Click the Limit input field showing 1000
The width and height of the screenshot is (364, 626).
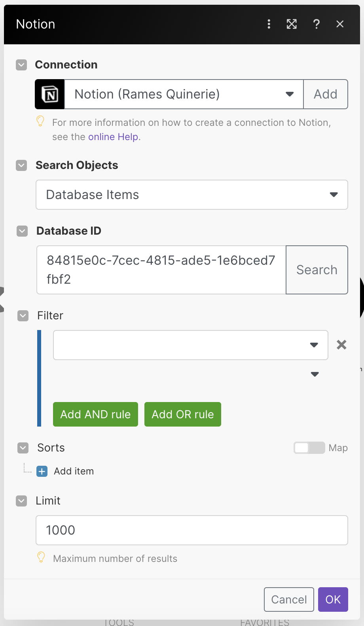[x=191, y=530]
